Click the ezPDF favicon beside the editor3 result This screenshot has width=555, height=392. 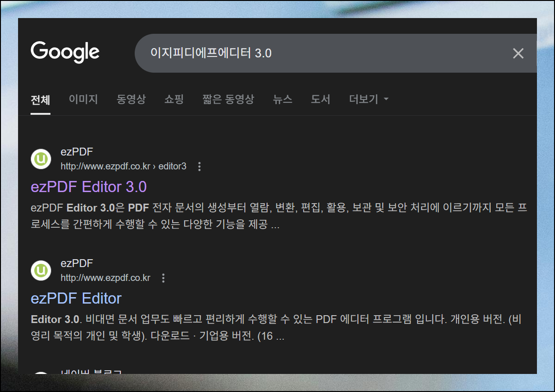tap(41, 159)
